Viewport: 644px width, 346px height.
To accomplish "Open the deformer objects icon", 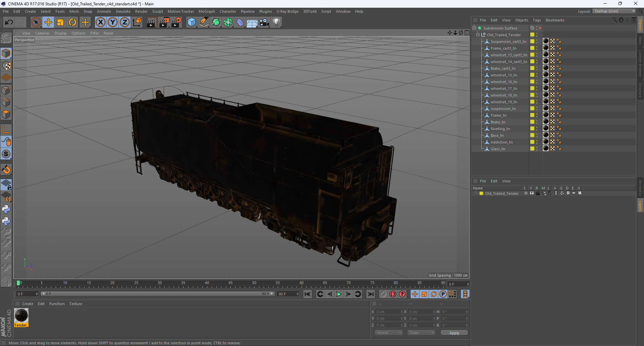I will coord(240,22).
